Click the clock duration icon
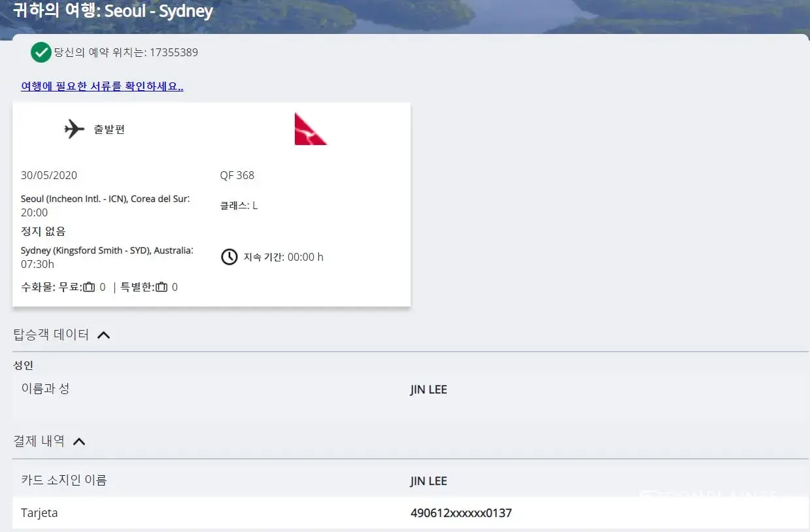The width and height of the screenshot is (810, 532). click(229, 257)
